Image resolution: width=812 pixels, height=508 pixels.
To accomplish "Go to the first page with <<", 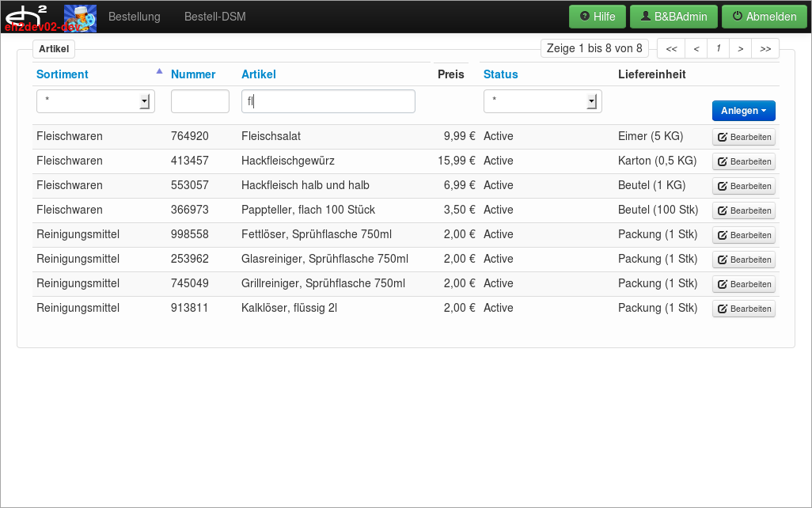I will 671,49.
